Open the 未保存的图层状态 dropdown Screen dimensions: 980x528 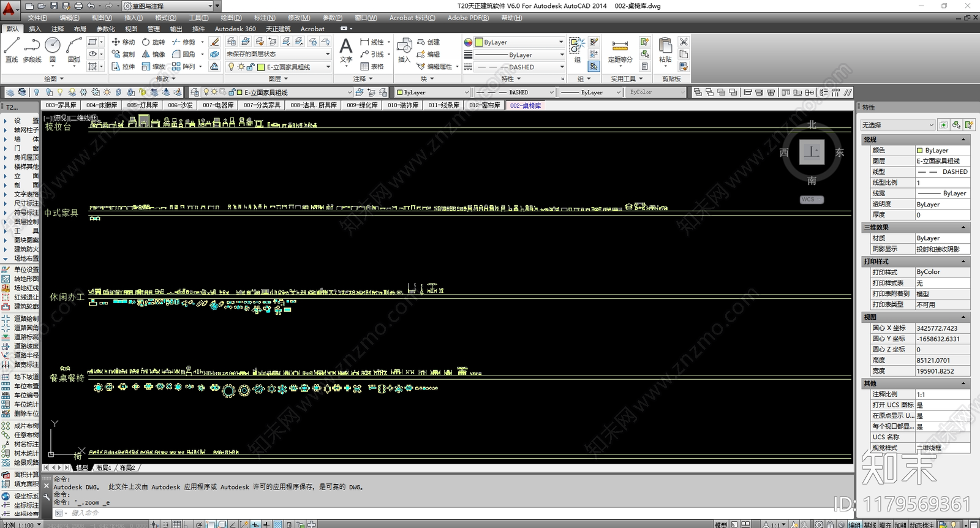278,54
